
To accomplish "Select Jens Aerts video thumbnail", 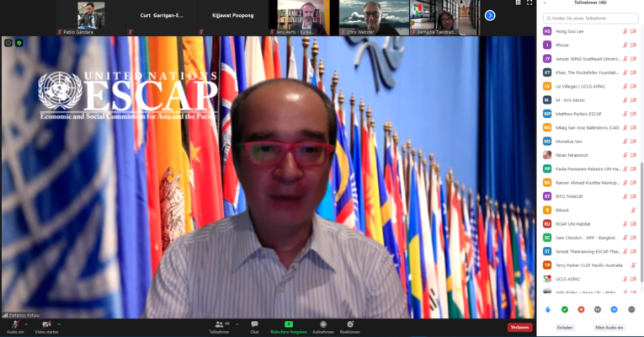I will (303, 17).
